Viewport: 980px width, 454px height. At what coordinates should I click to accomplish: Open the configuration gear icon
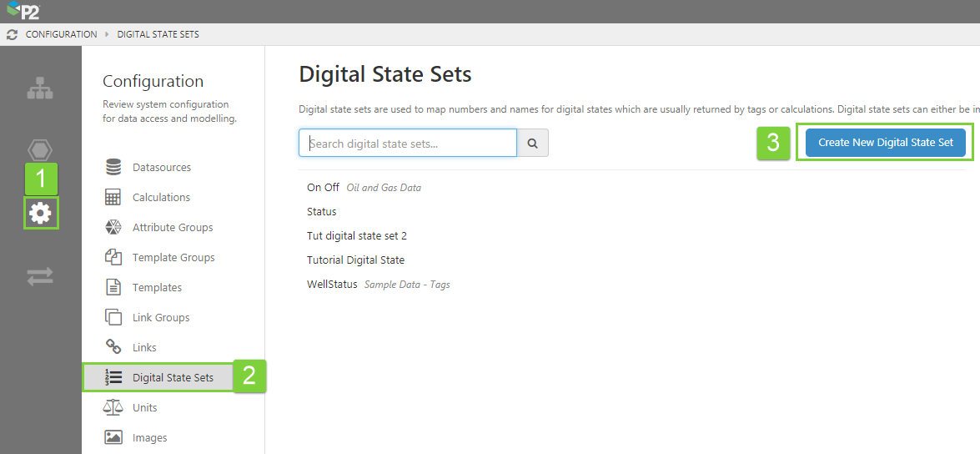click(40, 214)
